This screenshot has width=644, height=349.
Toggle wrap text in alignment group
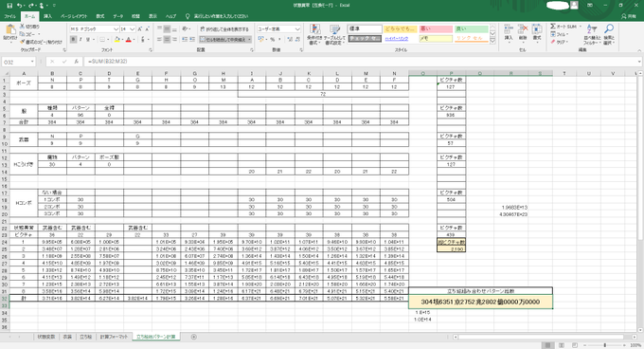[224, 29]
